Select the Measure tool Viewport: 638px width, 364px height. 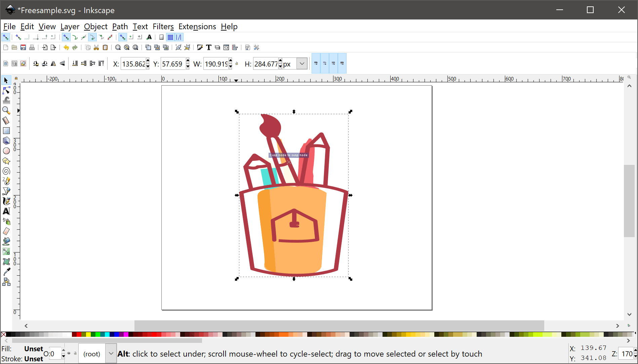coord(6,120)
